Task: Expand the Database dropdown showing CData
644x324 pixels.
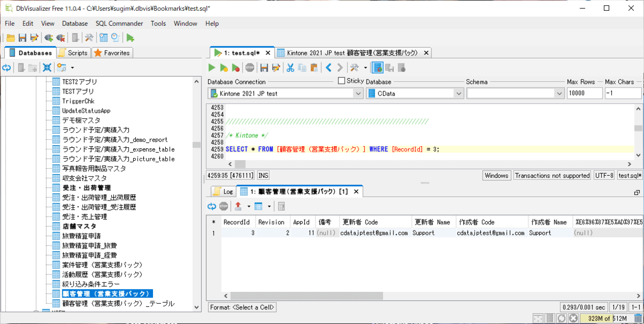Action: click(x=458, y=93)
